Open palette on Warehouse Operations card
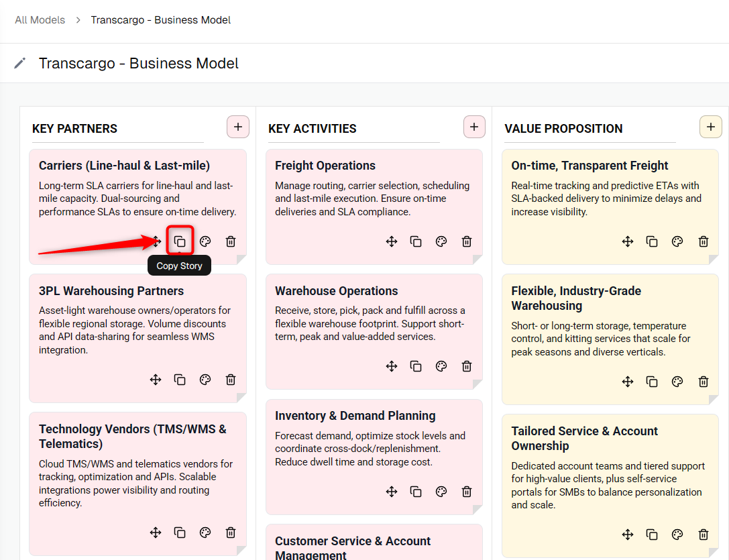729x560 pixels. pos(441,366)
